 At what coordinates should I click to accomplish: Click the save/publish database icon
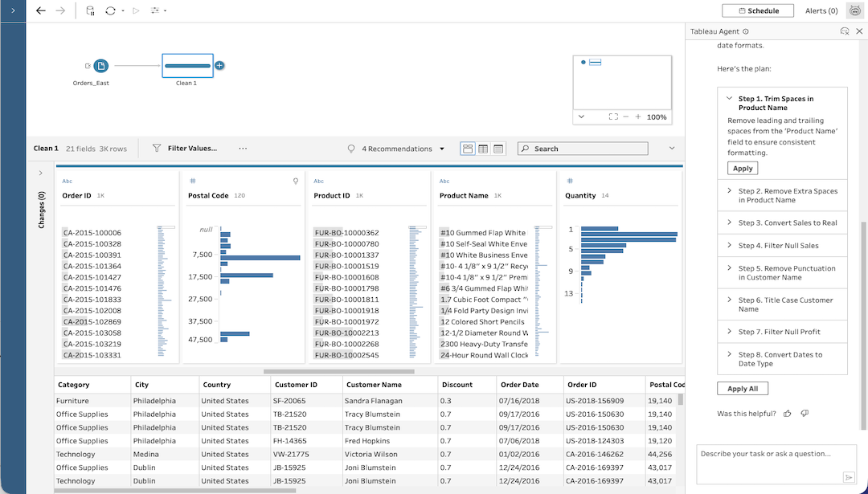point(90,10)
